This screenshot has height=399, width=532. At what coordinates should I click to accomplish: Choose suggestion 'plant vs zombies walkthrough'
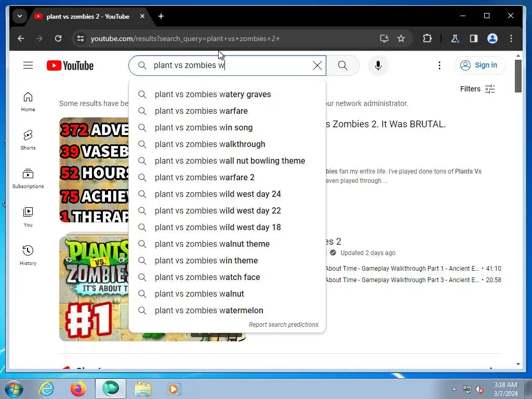coord(227,144)
